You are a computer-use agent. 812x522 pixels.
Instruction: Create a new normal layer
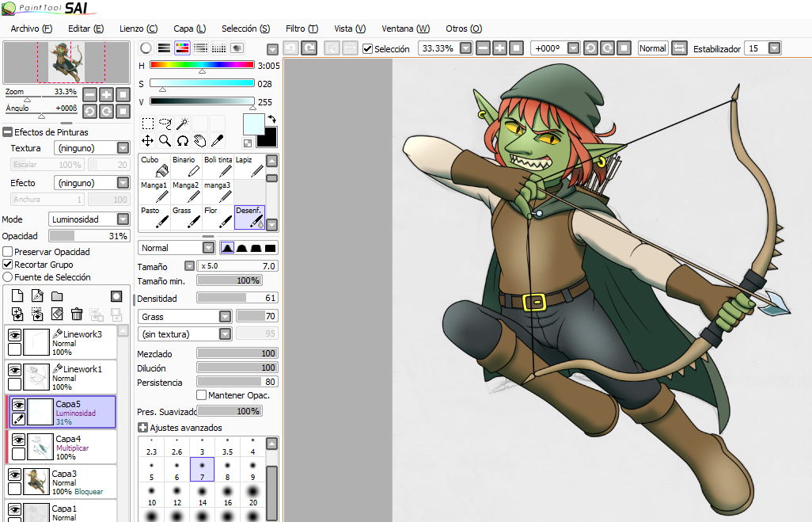point(17,296)
